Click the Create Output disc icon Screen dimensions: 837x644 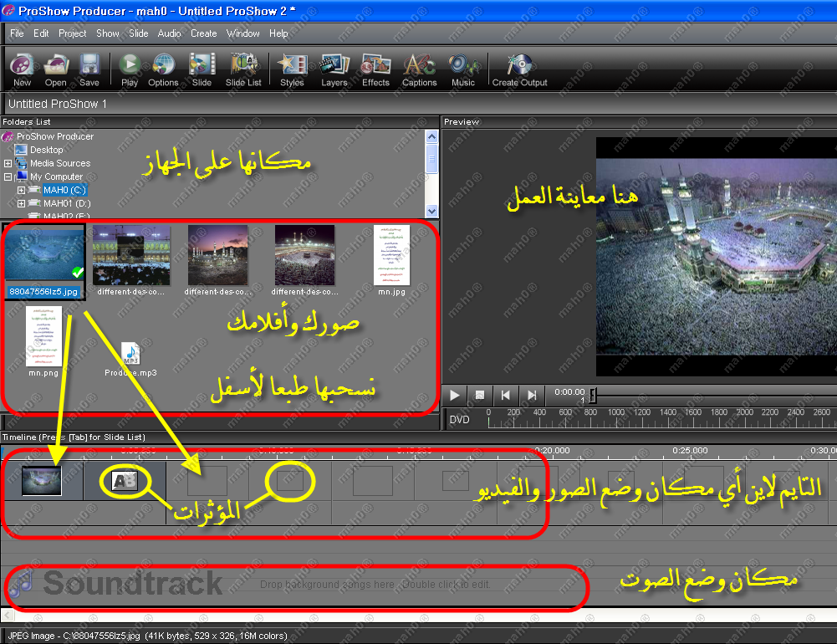(519, 66)
